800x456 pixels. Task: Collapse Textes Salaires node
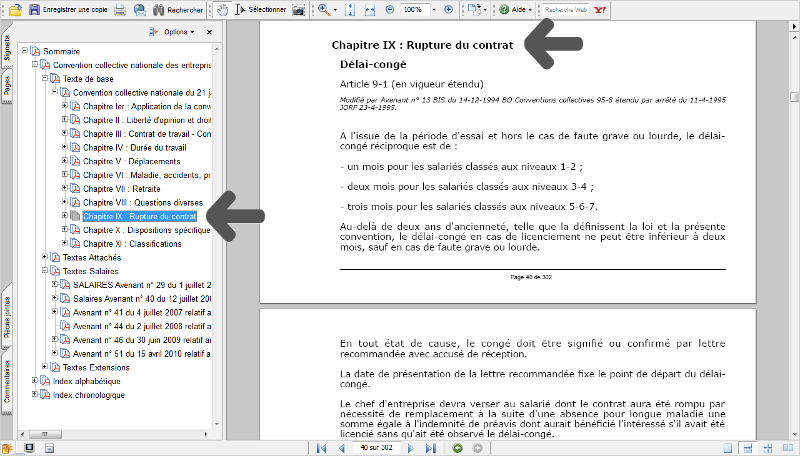click(x=45, y=271)
